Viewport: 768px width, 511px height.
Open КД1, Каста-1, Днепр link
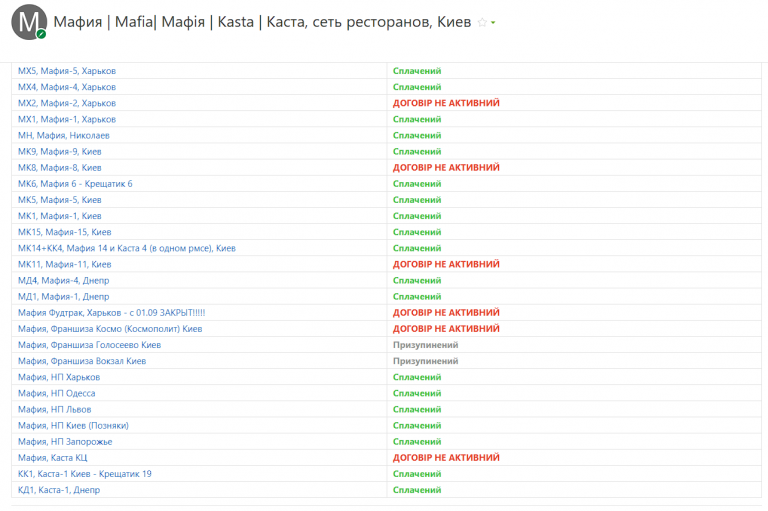(x=59, y=490)
